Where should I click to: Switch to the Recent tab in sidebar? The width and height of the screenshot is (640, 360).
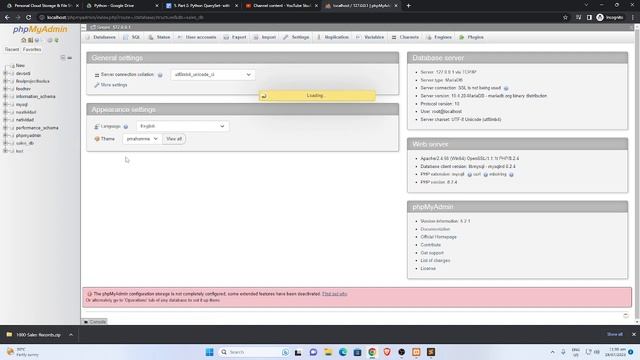pyautogui.click(x=12, y=49)
